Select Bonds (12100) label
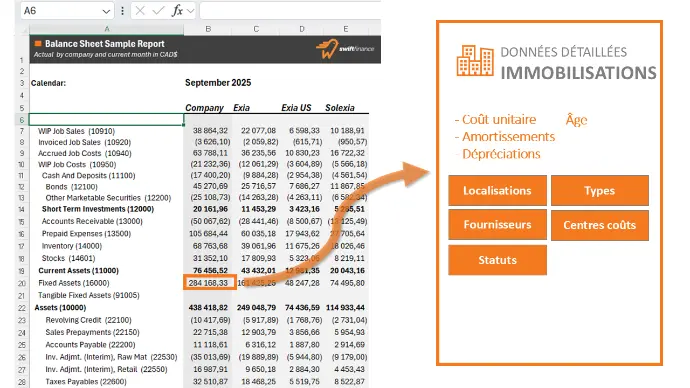Image resolution: width=690 pixels, height=388 pixels. coord(72,187)
